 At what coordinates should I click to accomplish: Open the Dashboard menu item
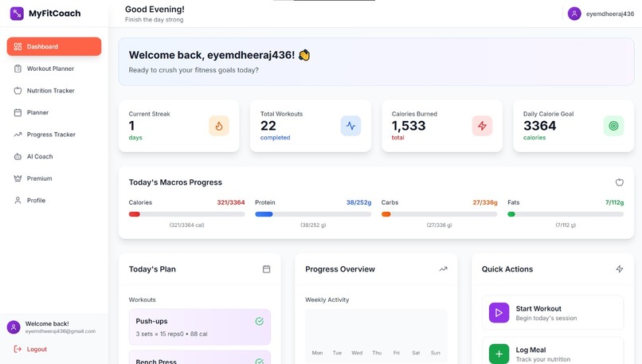click(54, 46)
